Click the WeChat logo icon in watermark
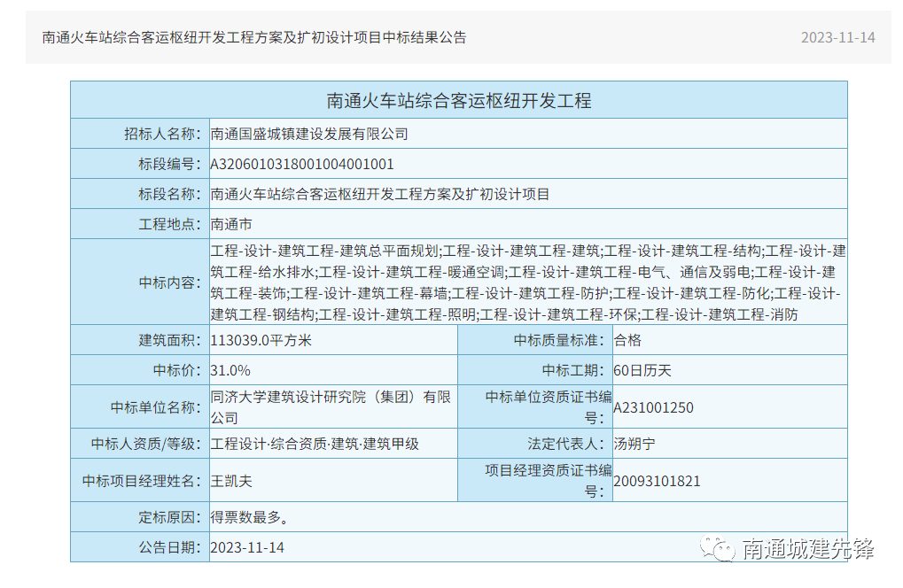Screen dimensions: 903x588 719,549
